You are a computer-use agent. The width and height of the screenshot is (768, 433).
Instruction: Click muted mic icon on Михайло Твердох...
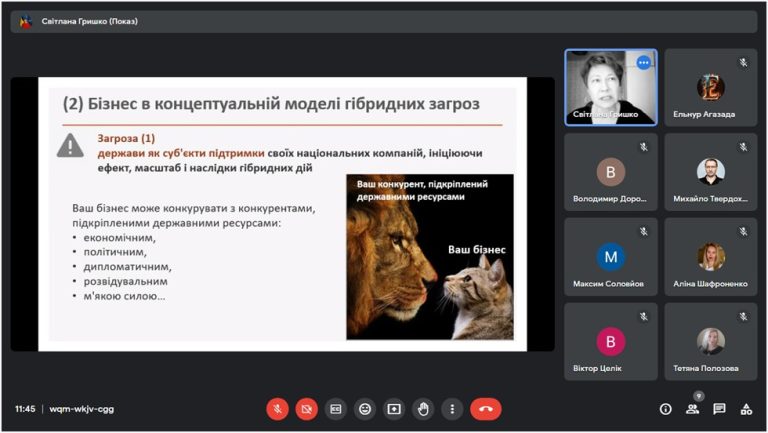(x=744, y=147)
